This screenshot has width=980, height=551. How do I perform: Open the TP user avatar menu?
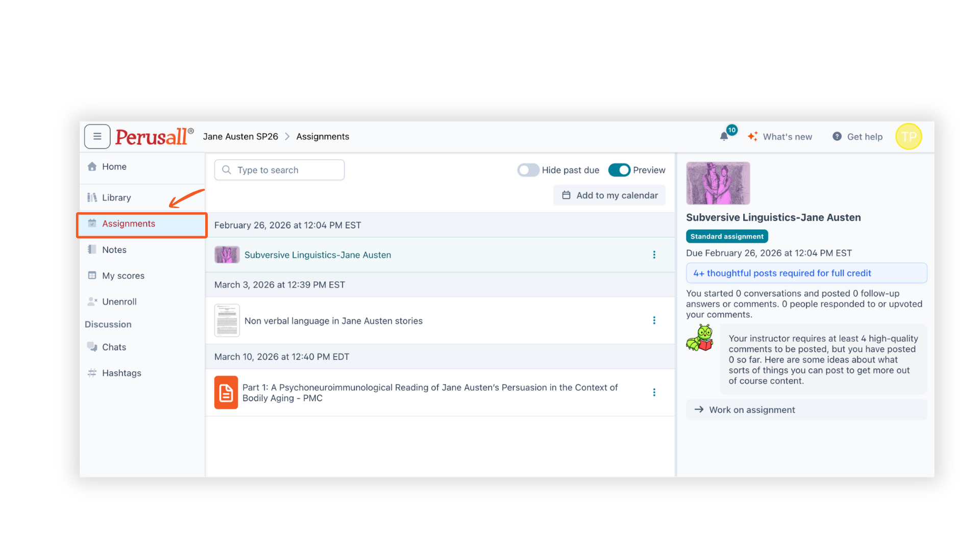pos(909,137)
